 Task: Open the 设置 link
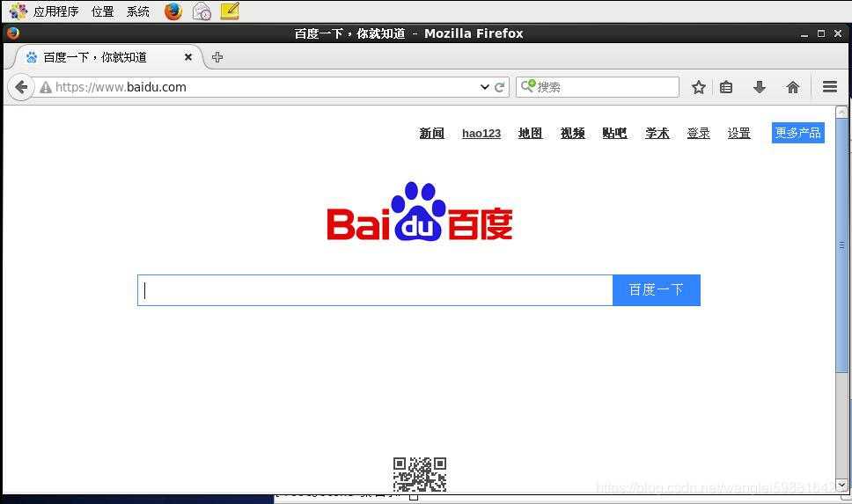click(x=739, y=133)
